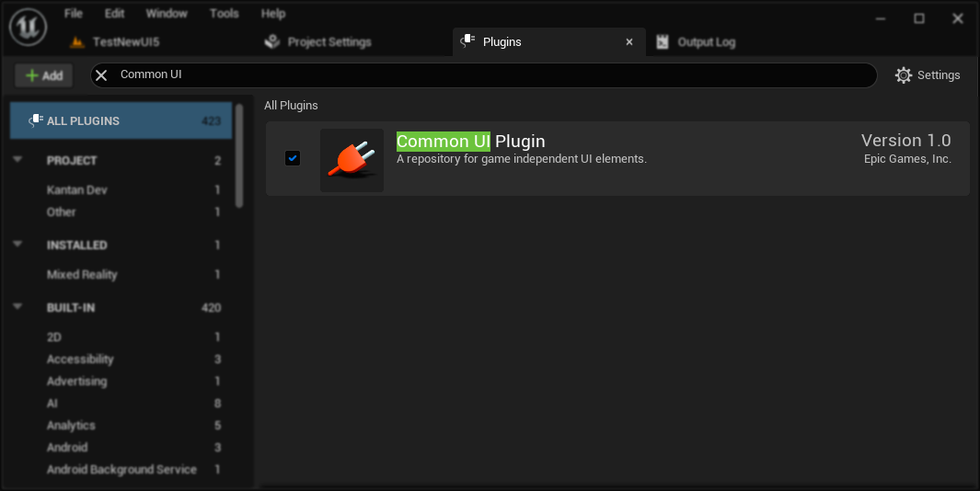
Task: Click the Add plugin button
Action: pyautogui.click(x=44, y=75)
